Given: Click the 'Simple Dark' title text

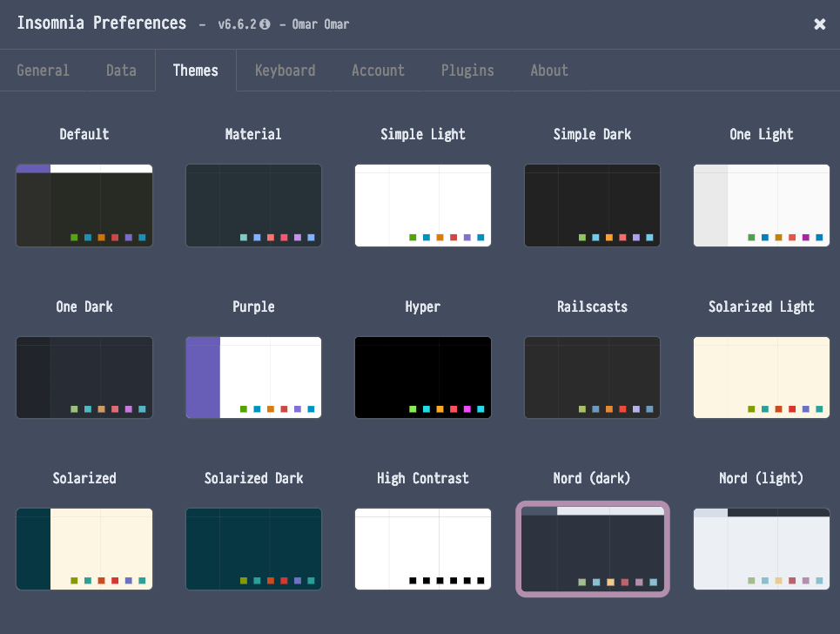Looking at the screenshot, I should click(592, 134).
